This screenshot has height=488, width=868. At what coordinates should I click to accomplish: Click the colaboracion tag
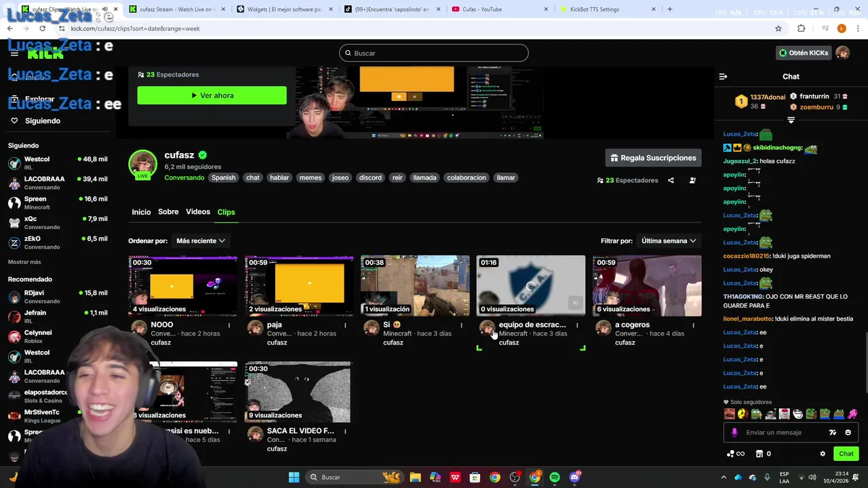[x=467, y=178]
